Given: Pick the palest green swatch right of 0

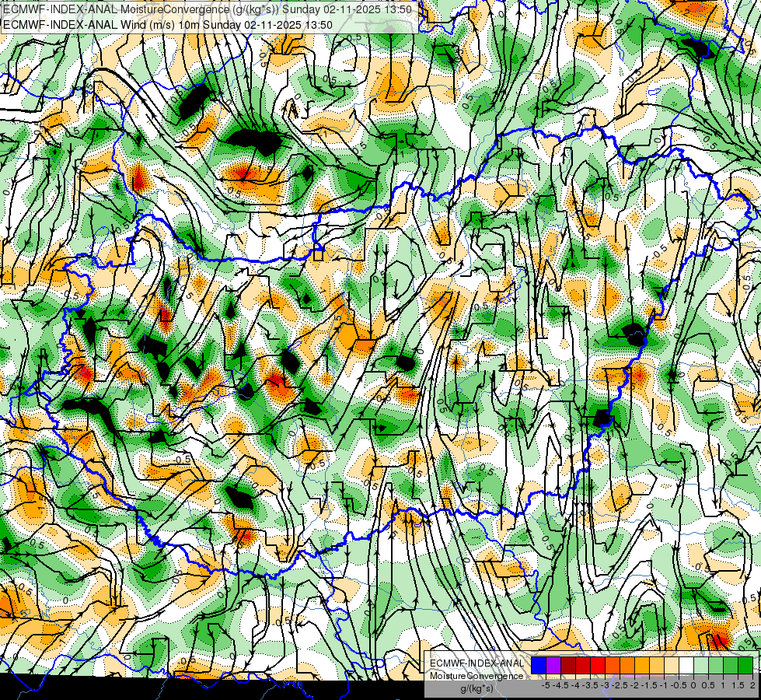Looking at the screenshot, I should pos(701,666).
